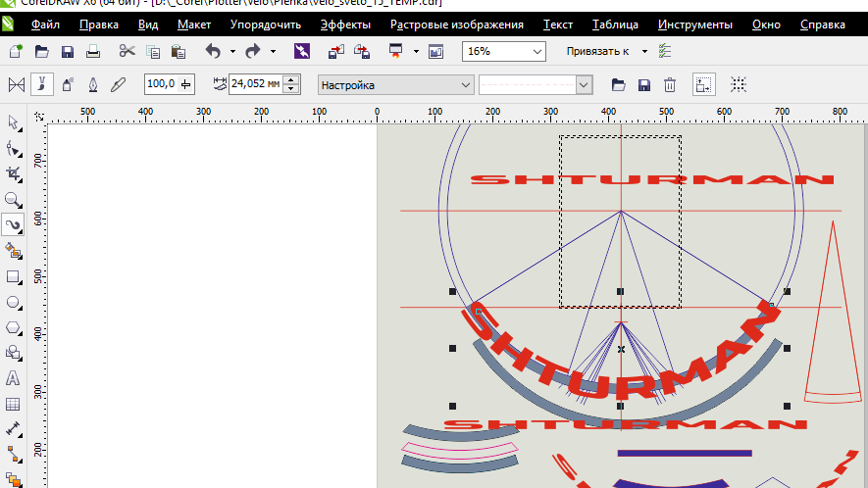The width and height of the screenshot is (868, 488).
Task: Select the Connector tool
Action: pyautogui.click(x=13, y=455)
